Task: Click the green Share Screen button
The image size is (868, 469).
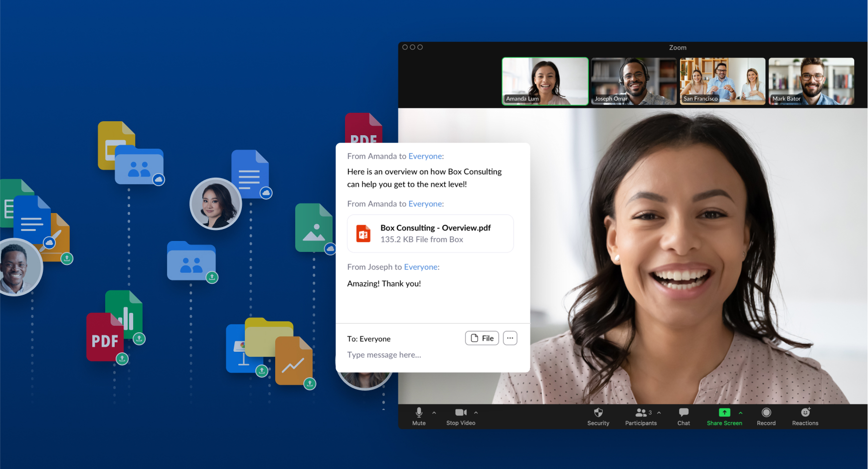Action: pyautogui.click(x=724, y=417)
